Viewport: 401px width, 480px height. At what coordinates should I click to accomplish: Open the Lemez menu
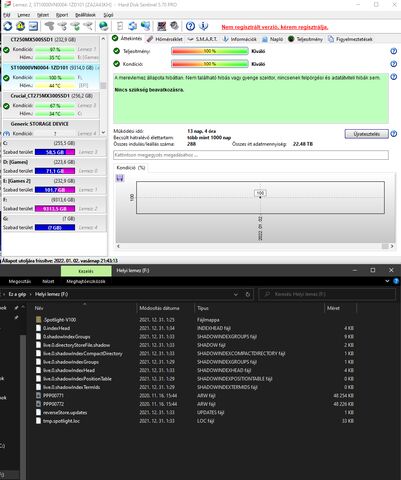point(24,15)
